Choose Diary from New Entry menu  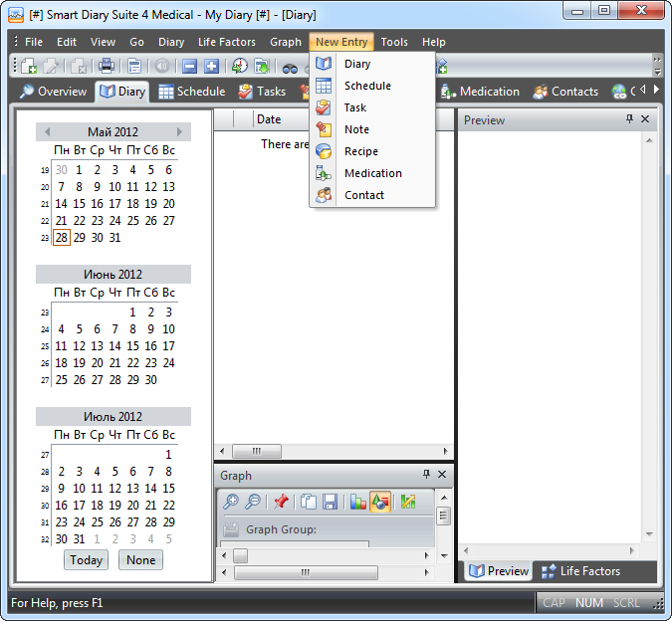(x=372, y=64)
